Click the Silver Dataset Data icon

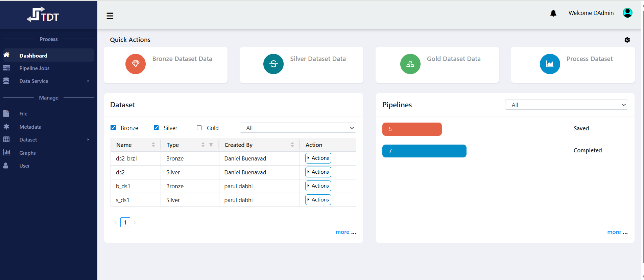point(273,64)
